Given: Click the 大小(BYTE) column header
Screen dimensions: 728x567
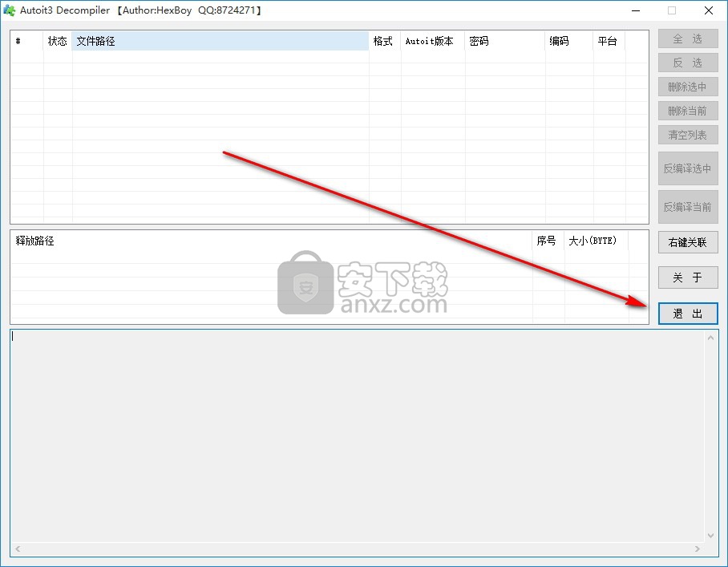Looking at the screenshot, I should [x=597, y=241].
